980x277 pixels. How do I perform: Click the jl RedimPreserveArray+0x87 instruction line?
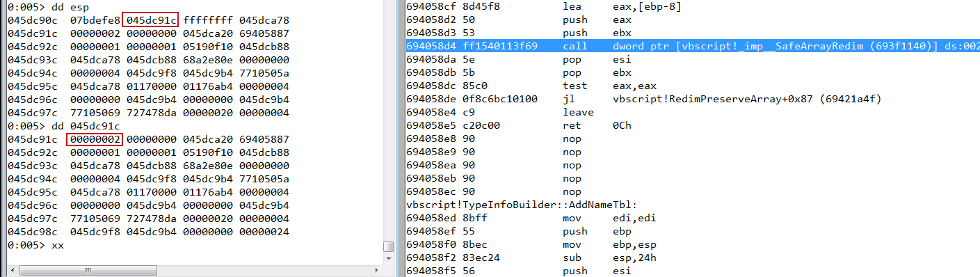point(643,99)
